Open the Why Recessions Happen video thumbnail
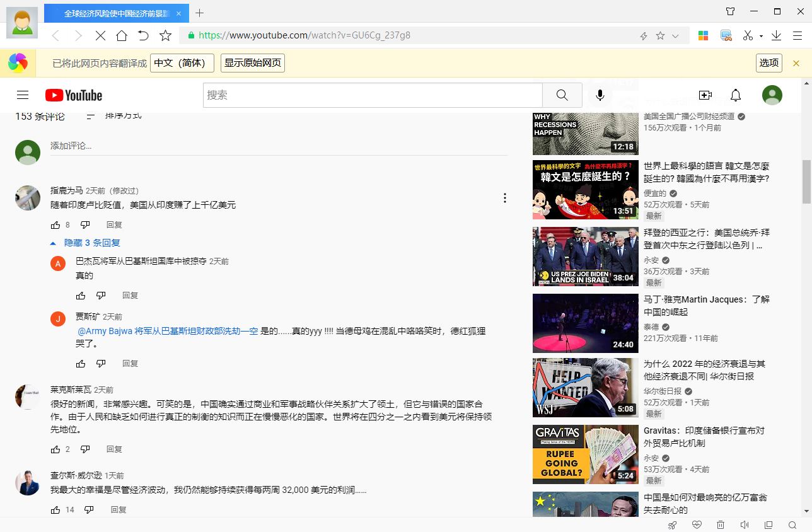812x532 pixels. pyautogui.click(x=586, y=132)
